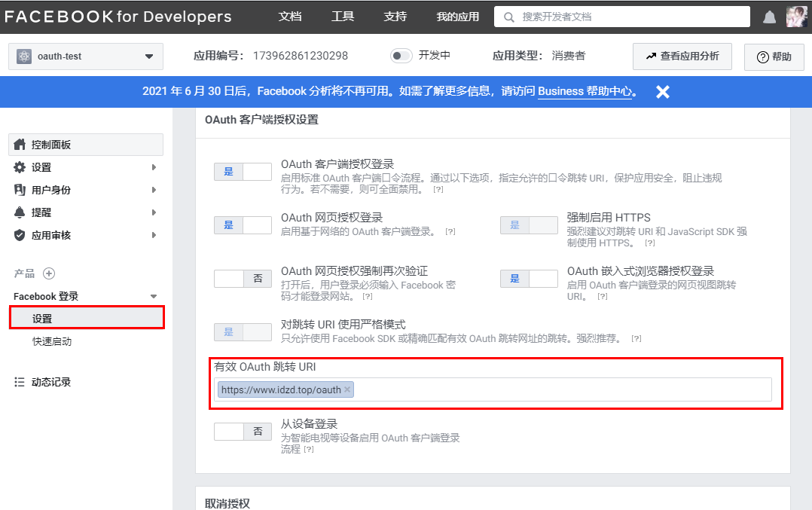
Task: Toggle OAuth 客户端授权登录 switch
Action: 243,171
